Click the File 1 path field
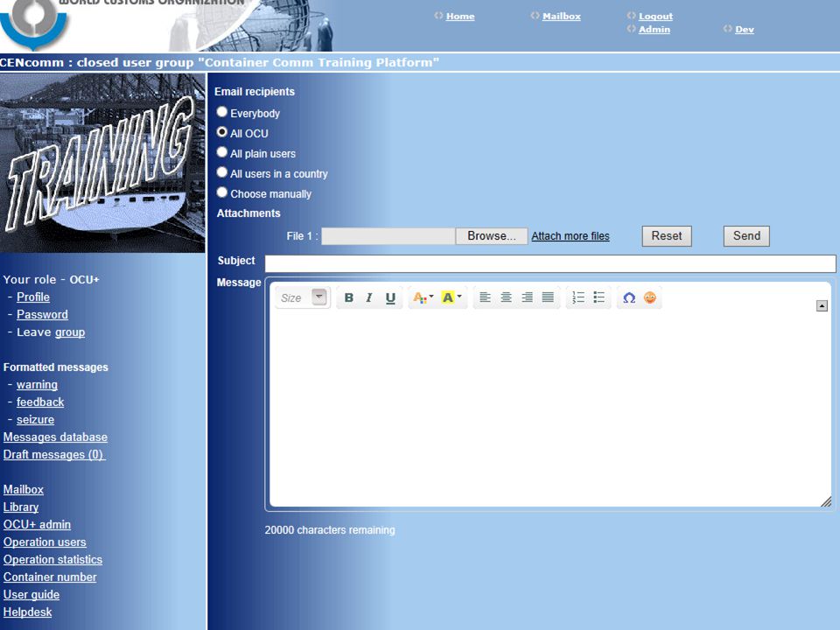 (x=388, y=236)
